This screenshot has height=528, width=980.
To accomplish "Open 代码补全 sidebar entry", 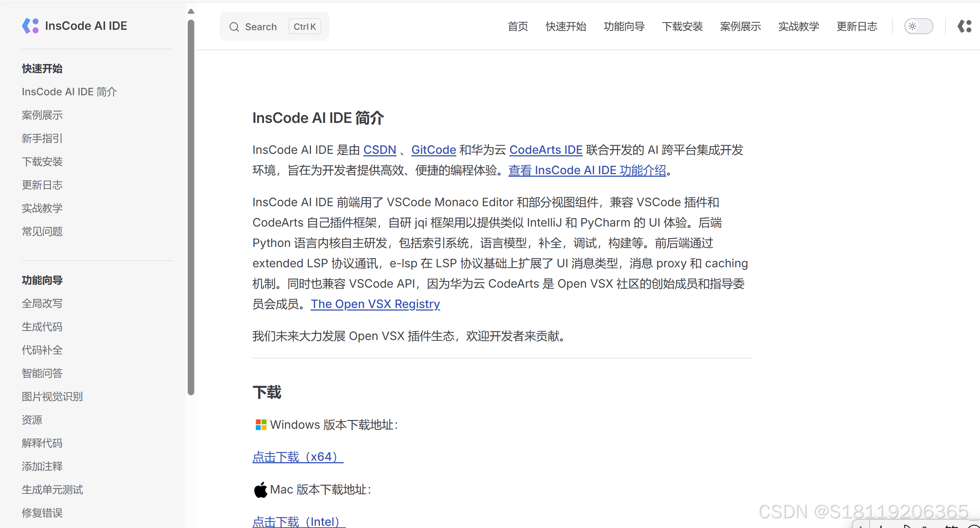I will (42, 350).
